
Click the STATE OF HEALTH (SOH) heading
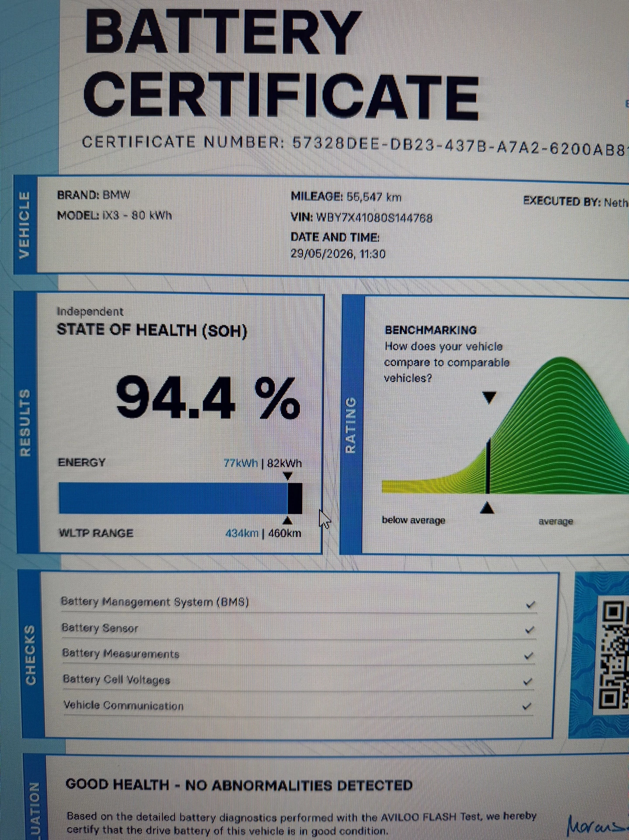coord(152,330)
